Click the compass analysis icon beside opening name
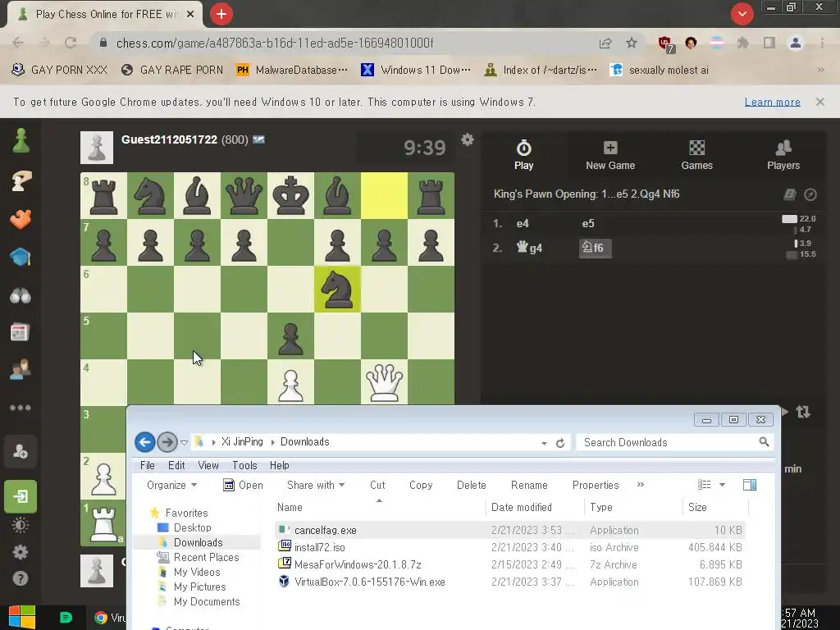The width and height of the screenshot is (840, 630). coord(810,194)
